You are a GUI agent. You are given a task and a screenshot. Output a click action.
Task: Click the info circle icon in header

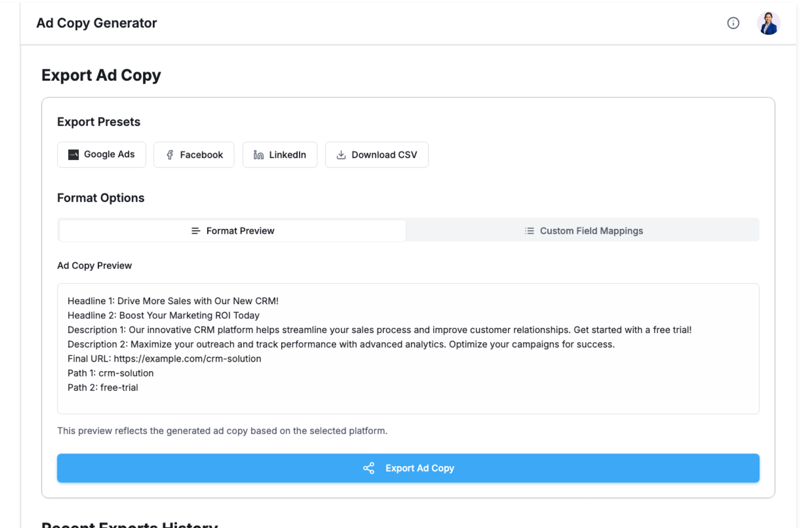click(733, 23)
